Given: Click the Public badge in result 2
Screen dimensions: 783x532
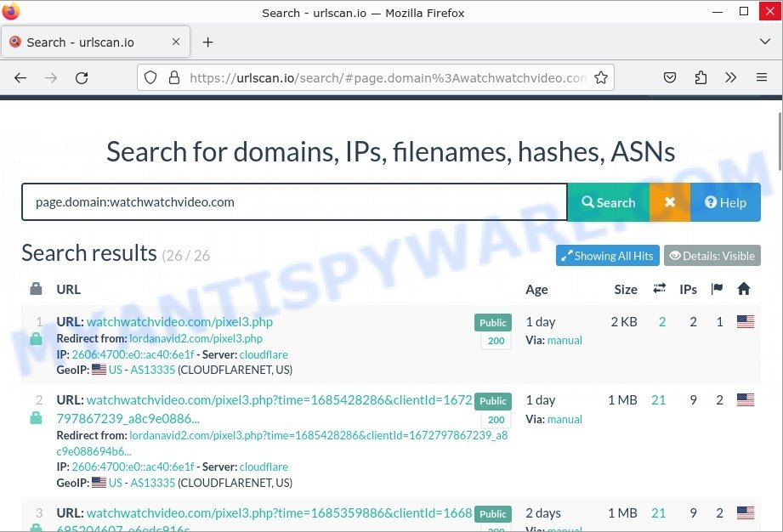Looking at the screenshot, I should [493, 401].
